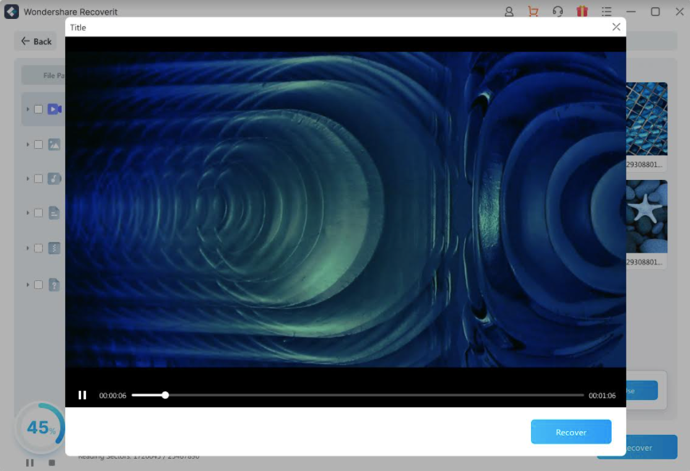
Task: Select the Video file type icon
Action: tap(54, 109)
